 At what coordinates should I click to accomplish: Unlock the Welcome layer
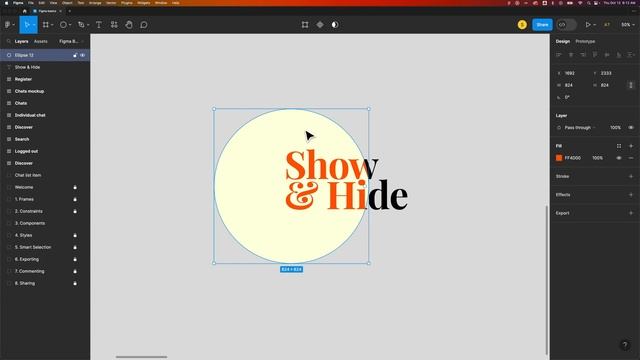[75, 187]
